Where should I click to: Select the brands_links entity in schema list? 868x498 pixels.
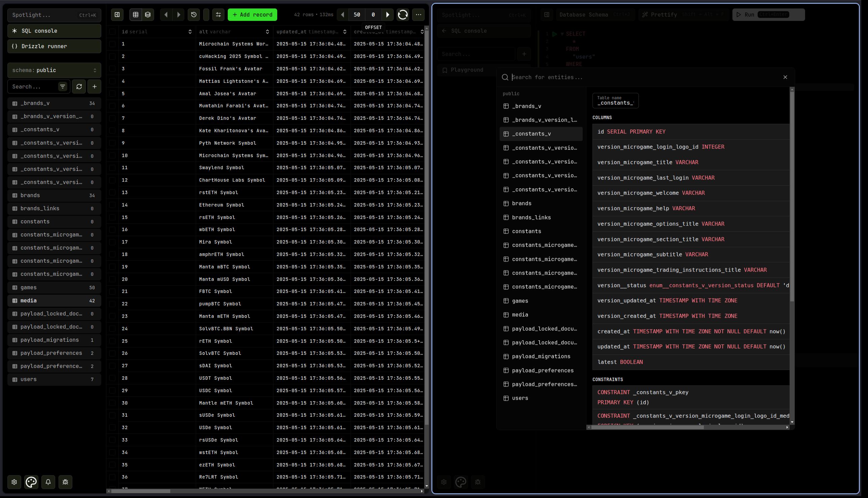[x=531, y=217]
